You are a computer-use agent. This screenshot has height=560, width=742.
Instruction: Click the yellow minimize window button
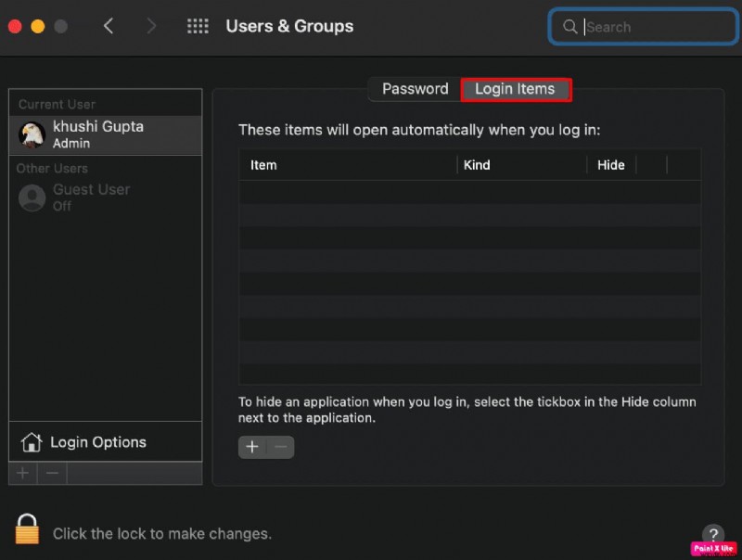[x=38, y=27]
